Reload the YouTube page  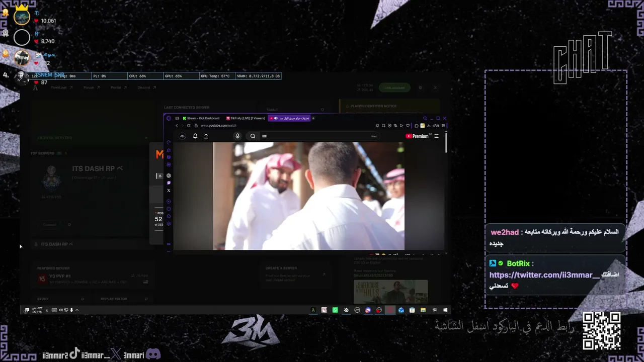click(189, 125)
